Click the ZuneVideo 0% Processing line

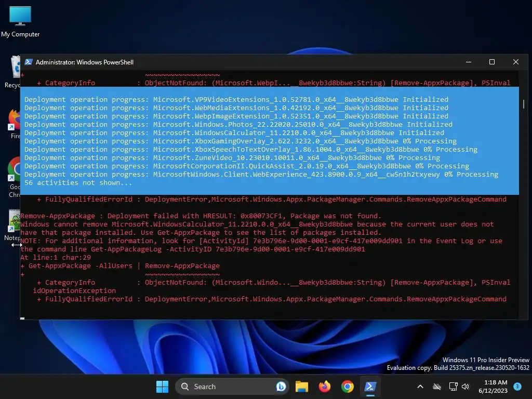click(232, 157)
